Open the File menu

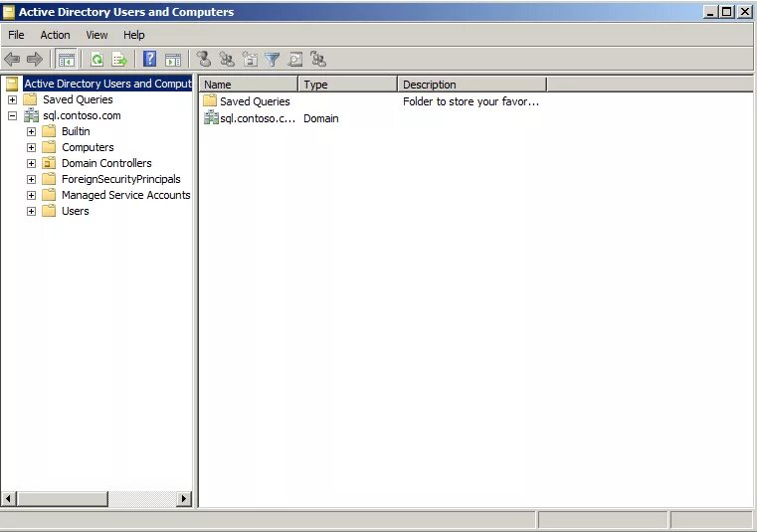point(16,35)
